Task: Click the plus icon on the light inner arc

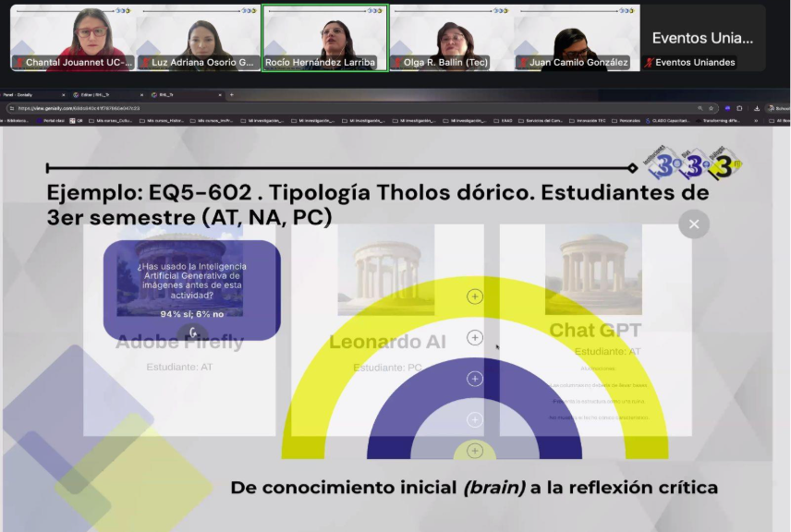Action: point(475,419)
